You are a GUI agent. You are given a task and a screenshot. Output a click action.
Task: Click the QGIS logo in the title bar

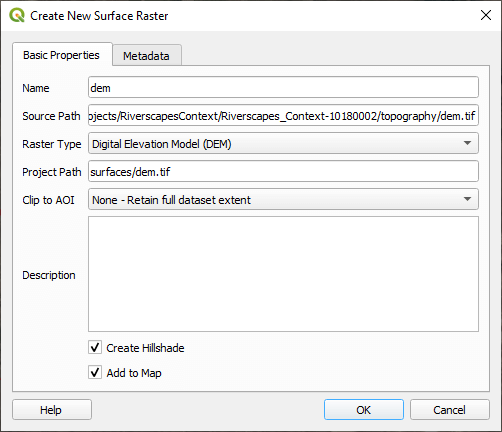(17, 15)
